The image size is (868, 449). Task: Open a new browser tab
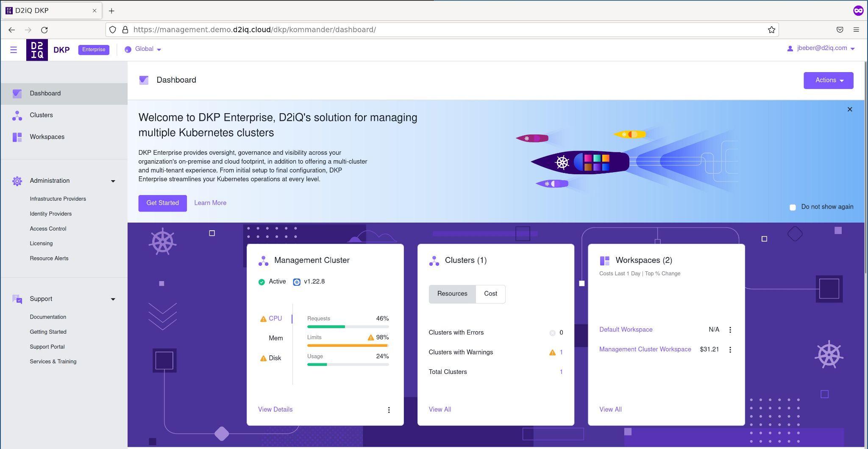(x=111, y=11)
